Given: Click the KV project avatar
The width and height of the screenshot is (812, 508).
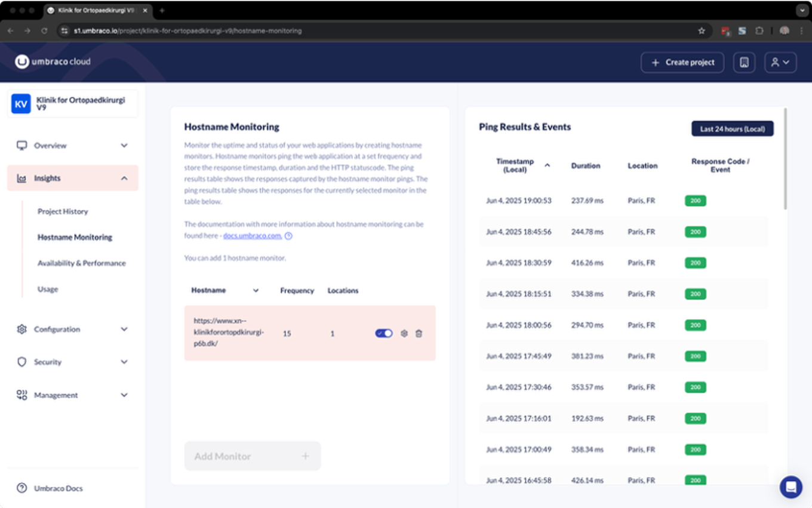Looking at the screenshot, I should (x=21, y=104).
